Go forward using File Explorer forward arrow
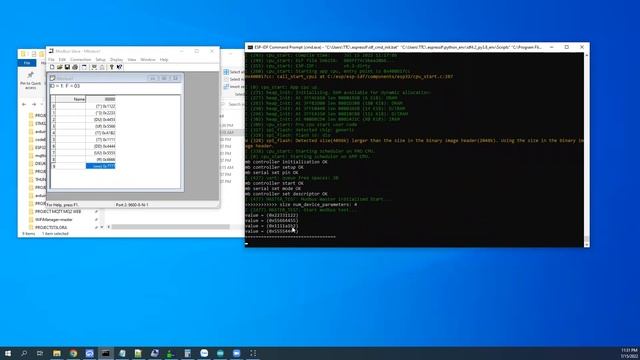Viewport: 640px width, 360px height. pyautogui.click(x=34, y=104)
